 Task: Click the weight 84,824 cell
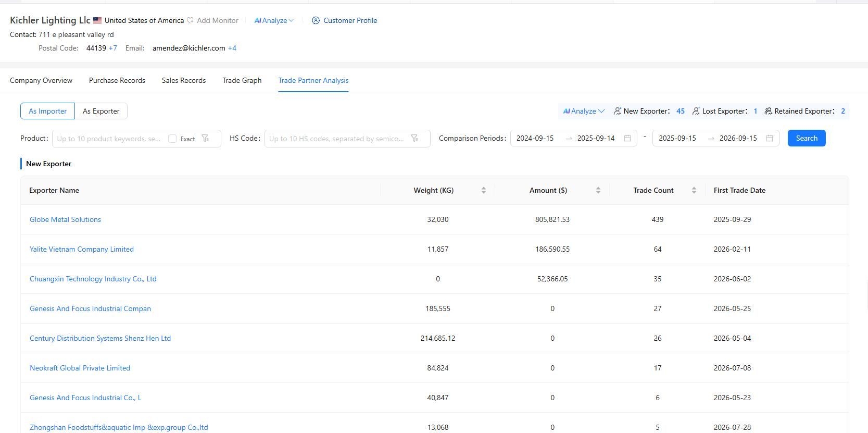click(438, 368)
